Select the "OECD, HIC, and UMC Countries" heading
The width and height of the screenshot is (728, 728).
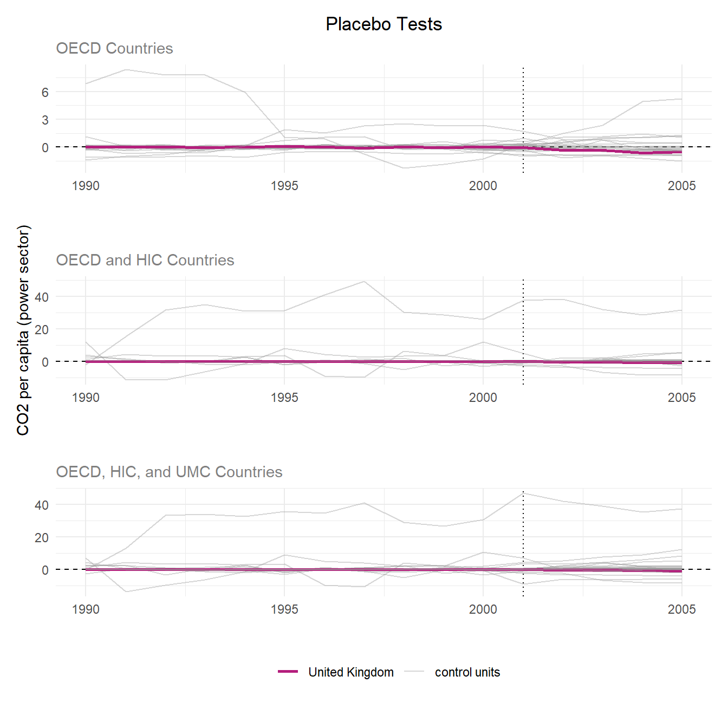169,472
